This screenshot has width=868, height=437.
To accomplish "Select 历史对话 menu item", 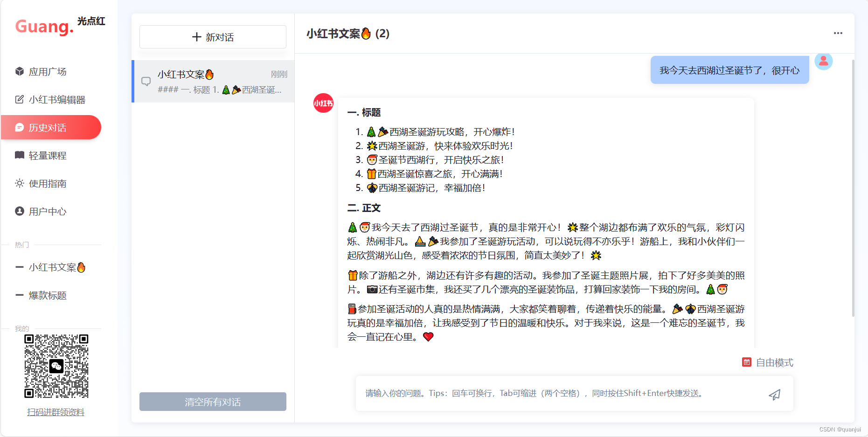I will coord(51,127).
